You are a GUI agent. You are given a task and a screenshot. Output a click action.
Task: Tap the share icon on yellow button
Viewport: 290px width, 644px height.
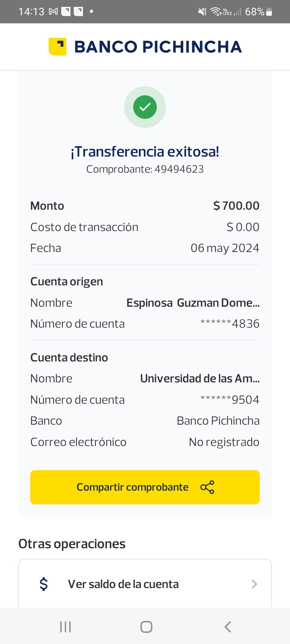tap(207, 487)
